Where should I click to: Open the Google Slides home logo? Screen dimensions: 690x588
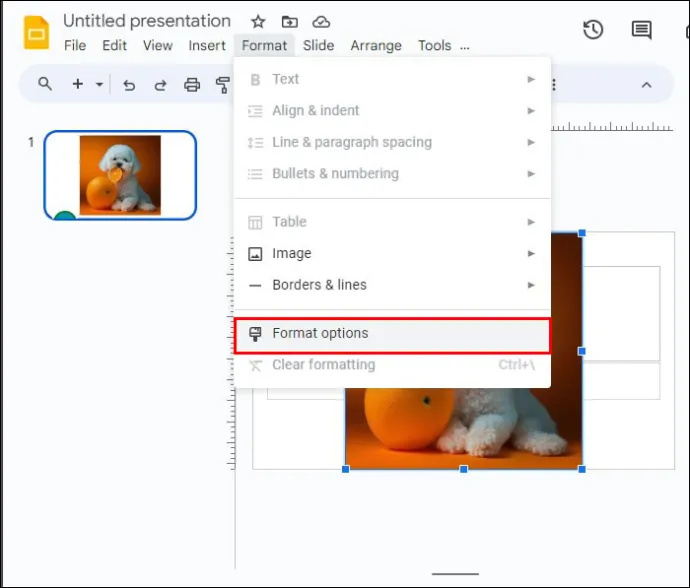36,33
